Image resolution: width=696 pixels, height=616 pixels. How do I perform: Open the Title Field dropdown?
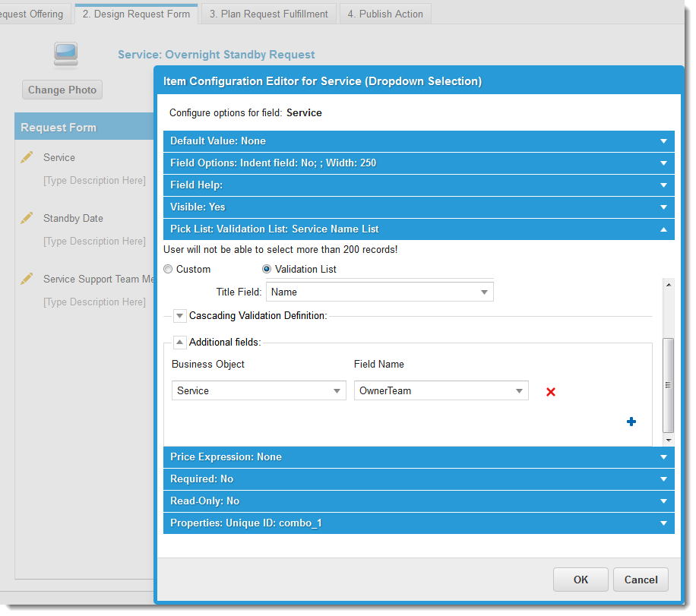(x=484, y=292)
